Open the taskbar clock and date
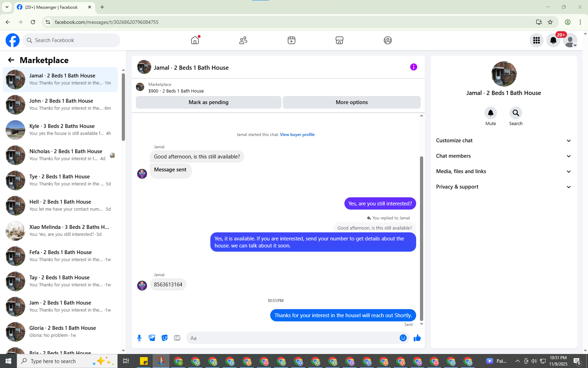588x368 pixels. [x=558, y=361]
